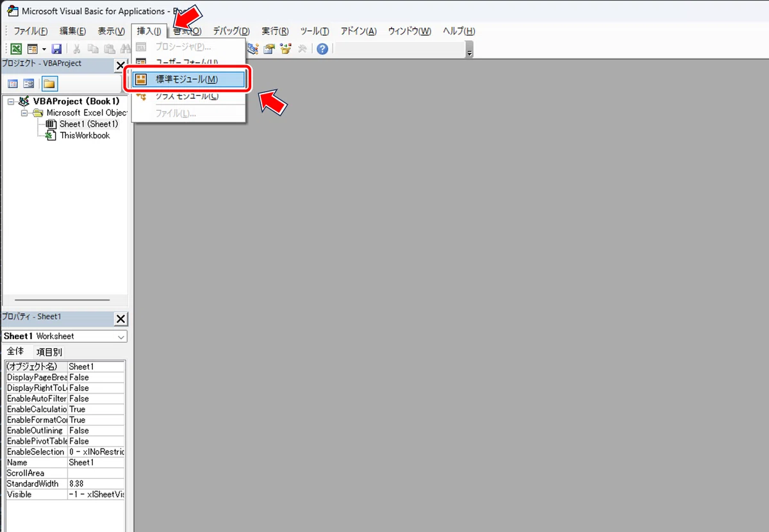
Task: Click the Name property value Sheet1
Action: [96, 462]
